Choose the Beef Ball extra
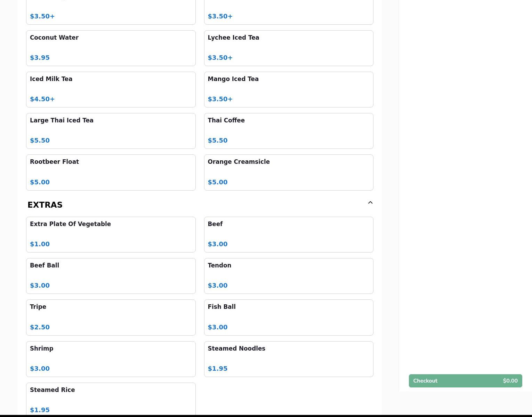 pos(111,276)
